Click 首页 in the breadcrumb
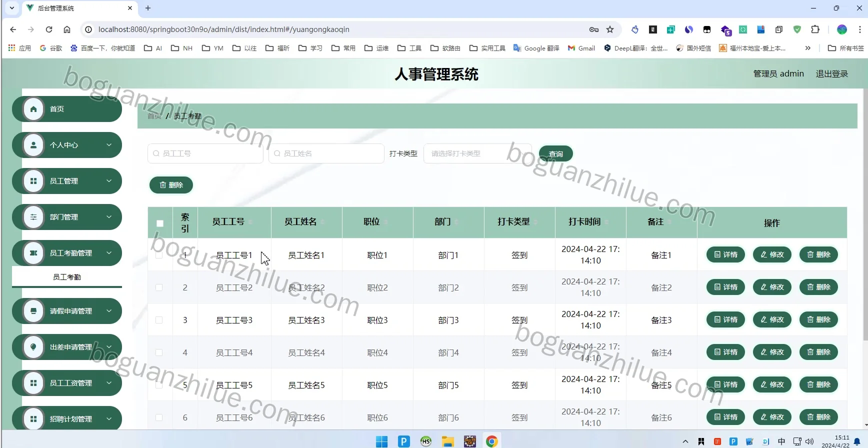This screenshot has width=868, height=448. 154,116
